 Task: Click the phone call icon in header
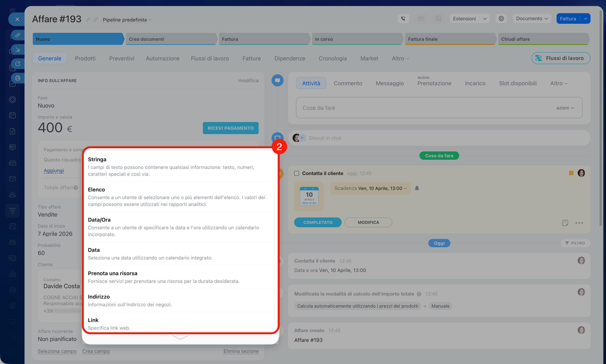[403, 19]
